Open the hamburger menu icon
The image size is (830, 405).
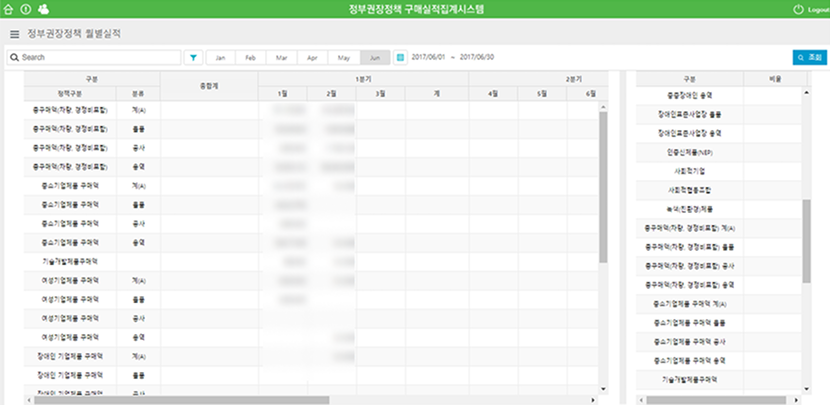[15, 34]
